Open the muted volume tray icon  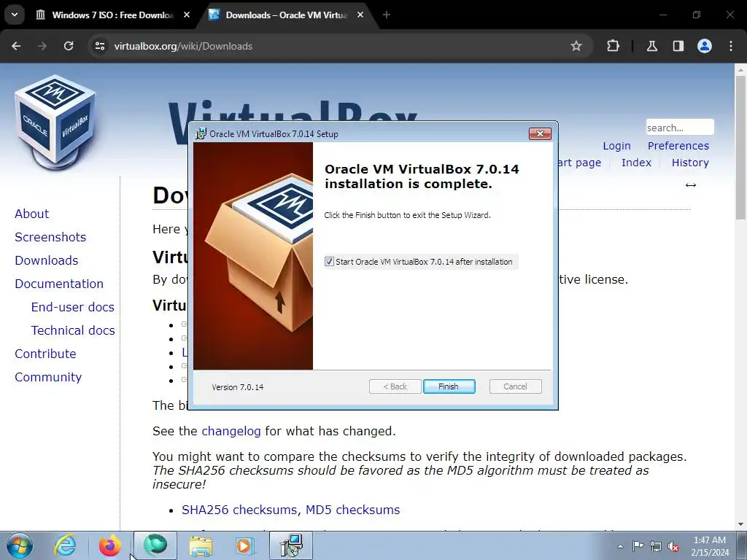[x=673, y=547]
